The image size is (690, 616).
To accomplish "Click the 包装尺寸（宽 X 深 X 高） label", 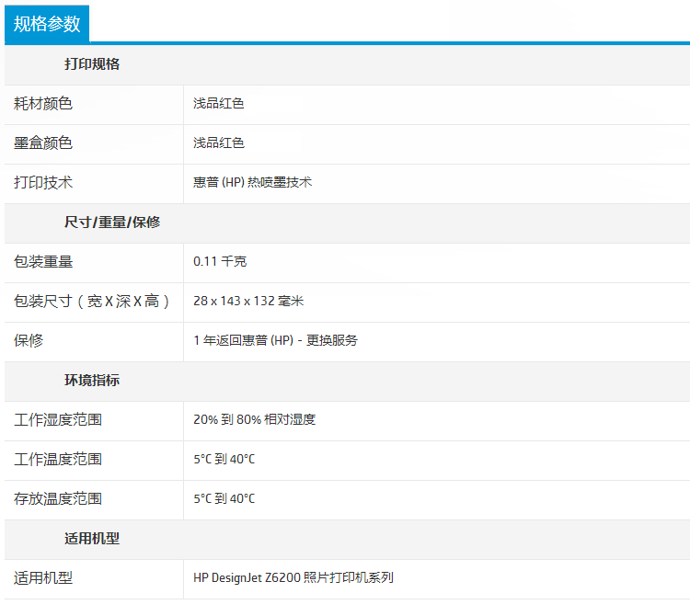I will coord(91,302).
